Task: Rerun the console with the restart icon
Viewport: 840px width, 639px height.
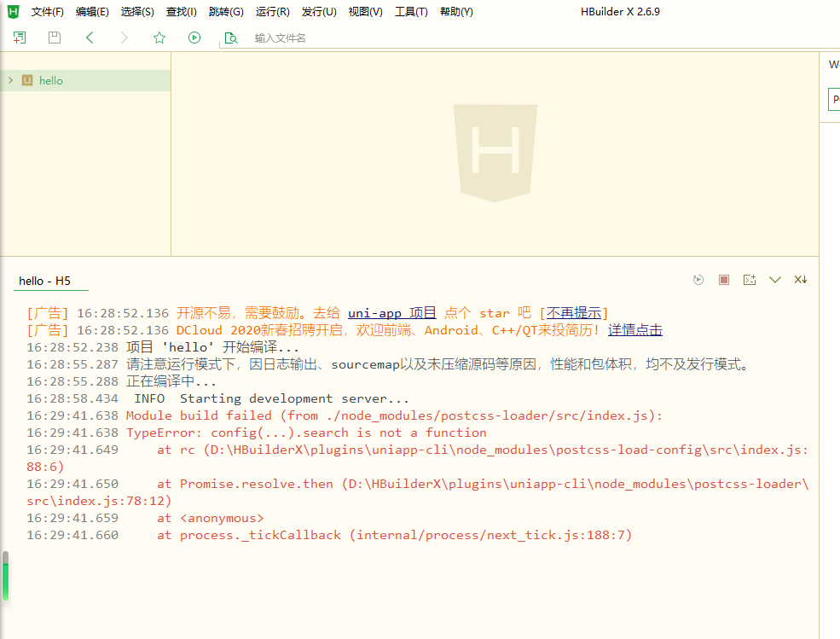Action: [x=698, y=280]
